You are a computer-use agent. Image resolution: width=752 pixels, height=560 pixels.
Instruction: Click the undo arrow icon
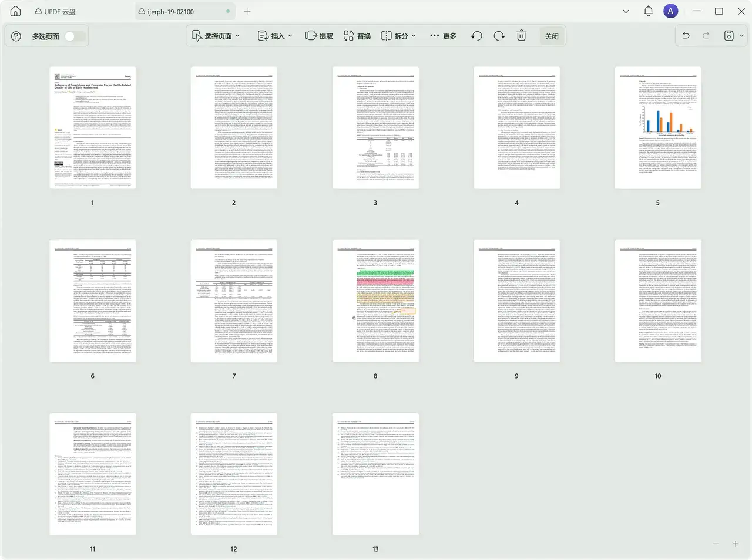pyautogui.click(x=686, y=36)
